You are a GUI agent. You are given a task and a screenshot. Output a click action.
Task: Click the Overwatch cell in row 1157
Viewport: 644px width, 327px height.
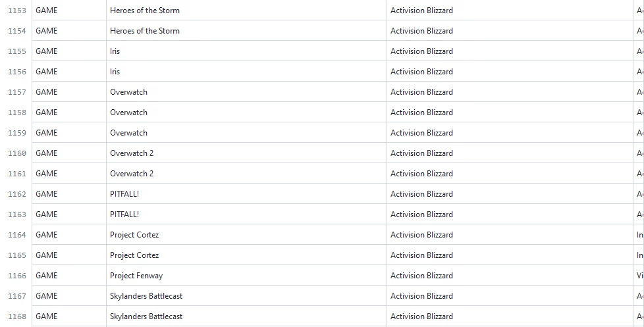tap(246, 92)
